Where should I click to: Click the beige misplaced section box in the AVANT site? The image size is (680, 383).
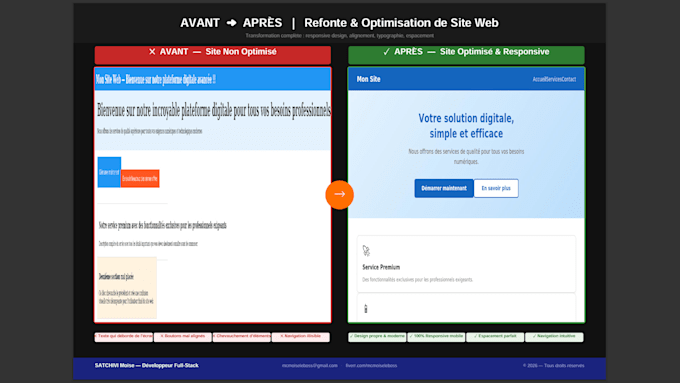pyautogui.click(x=127, y=288)
